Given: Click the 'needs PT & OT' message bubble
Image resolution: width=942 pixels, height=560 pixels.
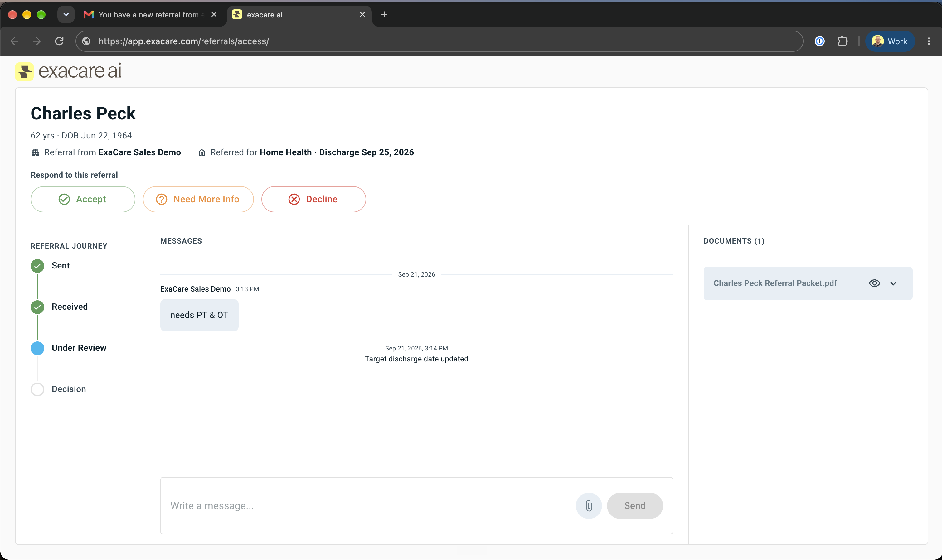Looking at the screenshot, I should tap(199, 315).
